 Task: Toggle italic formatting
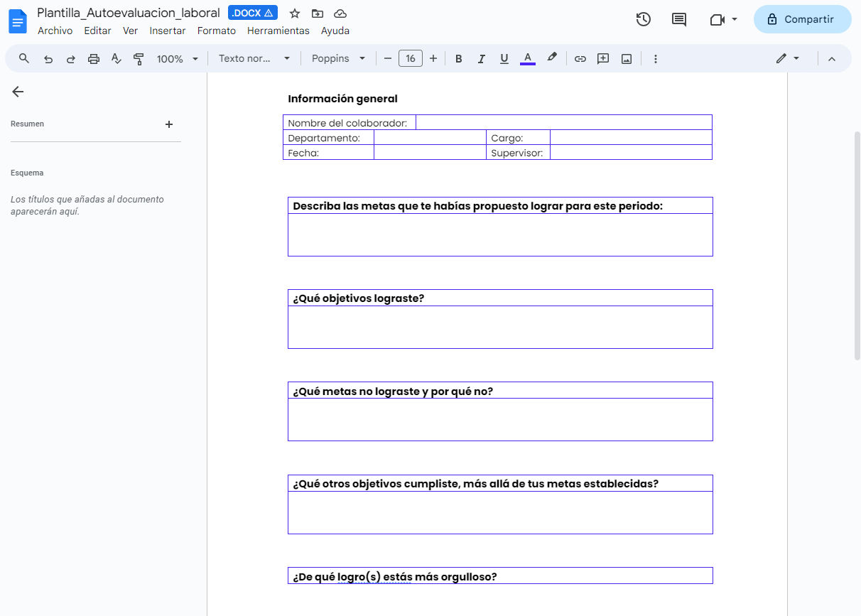[482, 59]
